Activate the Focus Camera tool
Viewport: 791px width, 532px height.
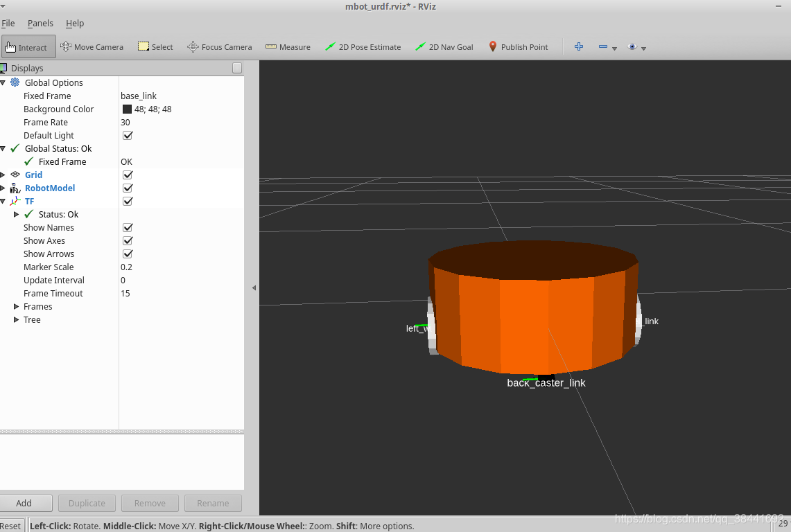coord(220,47)
